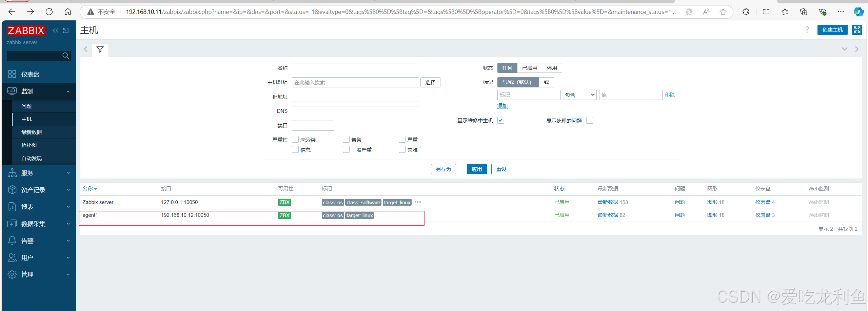
Task: Click the not-secure warning icon in address bar
Action: pos(91,12)
